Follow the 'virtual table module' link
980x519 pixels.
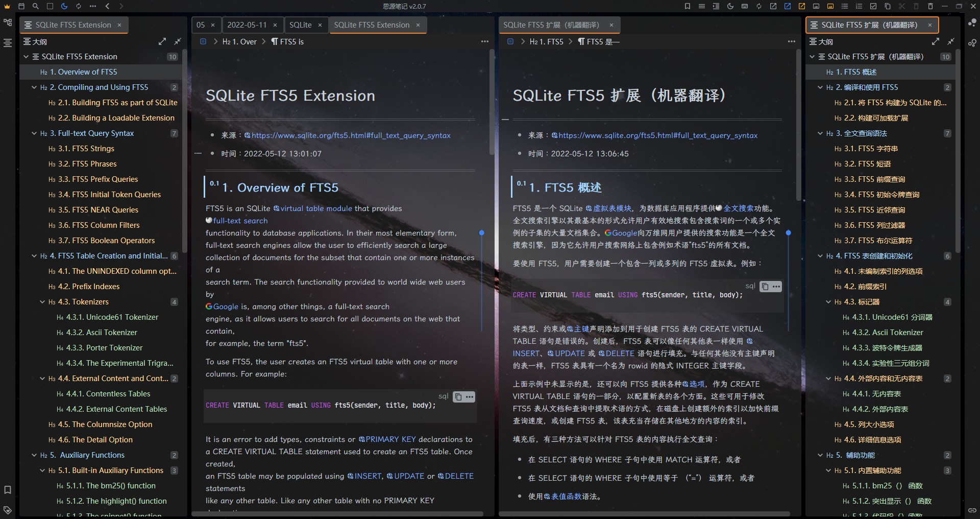tap(316, 208)
